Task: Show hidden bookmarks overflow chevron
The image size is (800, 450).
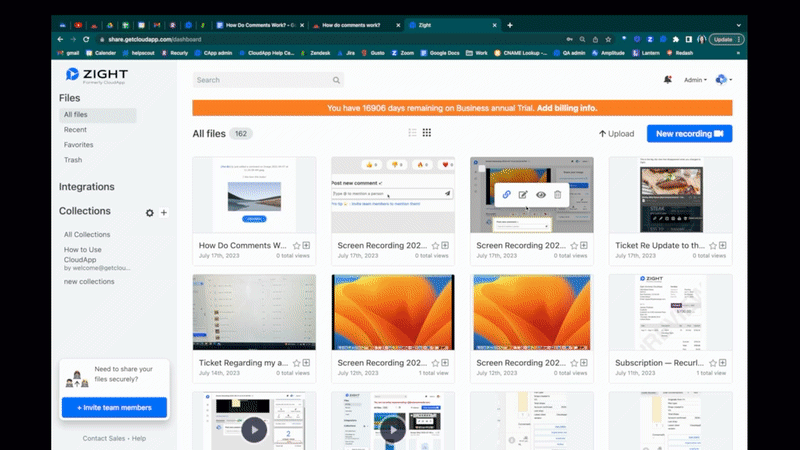Action: click(x=738, y=53)
